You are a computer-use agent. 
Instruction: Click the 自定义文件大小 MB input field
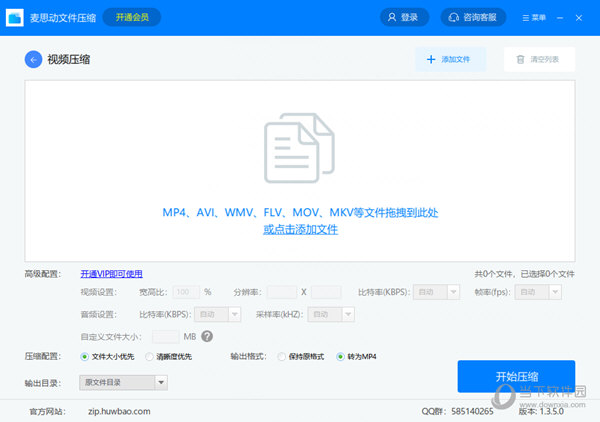pyautogui.click(x=165, y=337)
